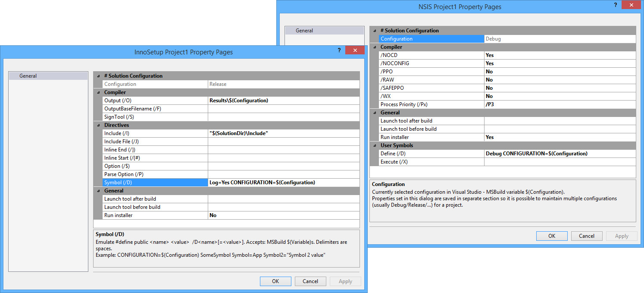The width and height of the screenshot is (644, 293).
Task: Edit Output (/O) value Results\$(Configuration)
Action: (284, 101)
